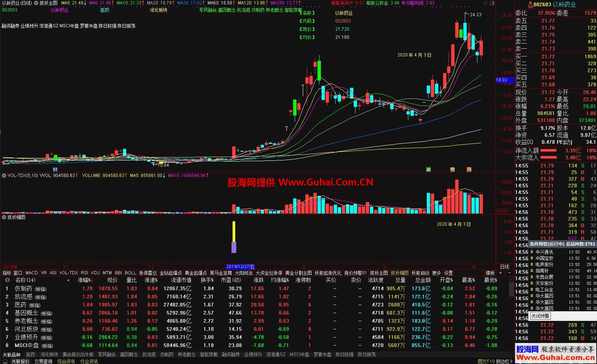597x364 pixels.
Task: Switch to the 黑马金至尊 indicator
Action: coord(221,273)
